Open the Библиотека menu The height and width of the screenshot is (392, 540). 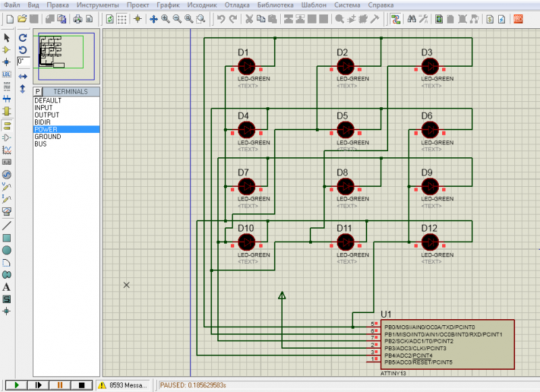pos(275,5)
